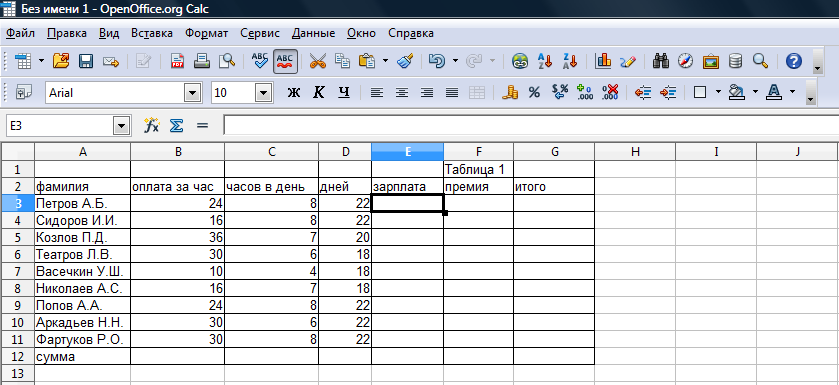This screenshot has width=839, height=385.
Task: Show draw functions icon
Action: [x=628, y=61]
